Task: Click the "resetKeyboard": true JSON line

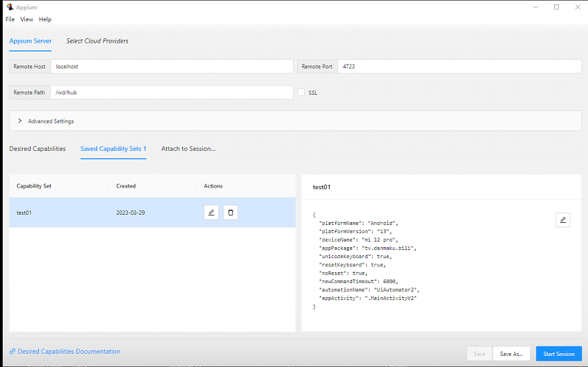Action: coord(352,265)
